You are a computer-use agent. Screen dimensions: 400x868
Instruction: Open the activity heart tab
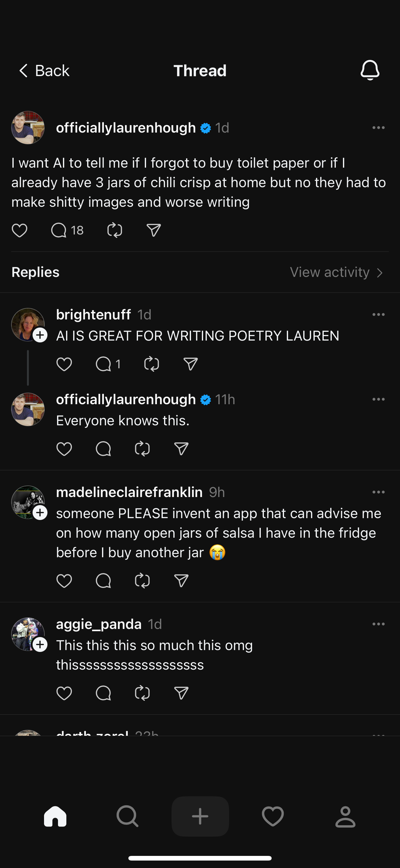(273, 816)
